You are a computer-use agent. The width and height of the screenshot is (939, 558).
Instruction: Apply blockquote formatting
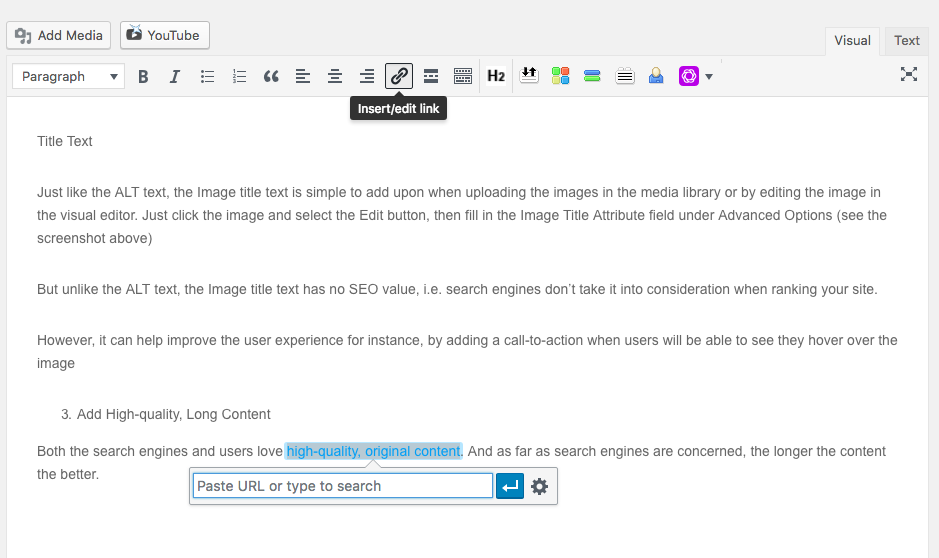pos(271,77)
